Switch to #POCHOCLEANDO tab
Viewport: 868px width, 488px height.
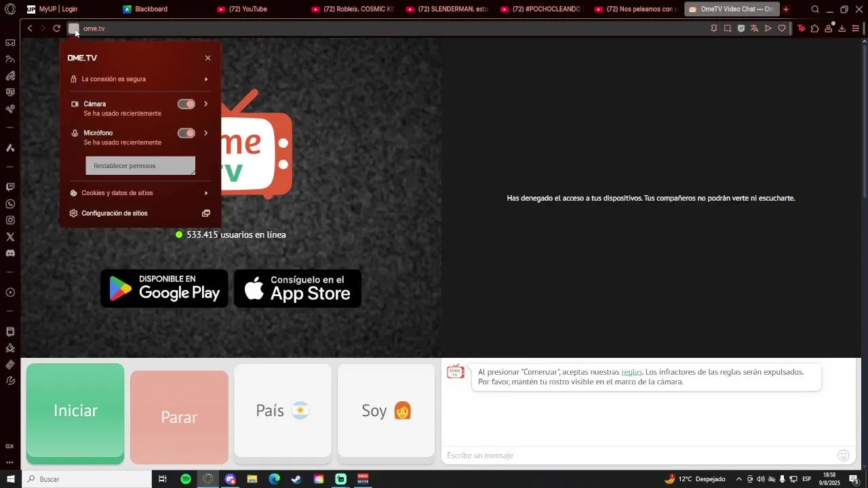point(541,9)
